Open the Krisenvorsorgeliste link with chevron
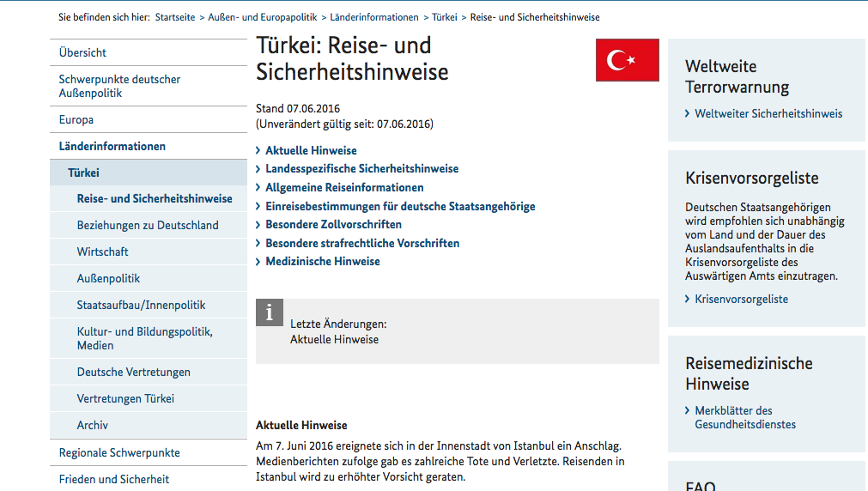 click(x=741, y=299)
